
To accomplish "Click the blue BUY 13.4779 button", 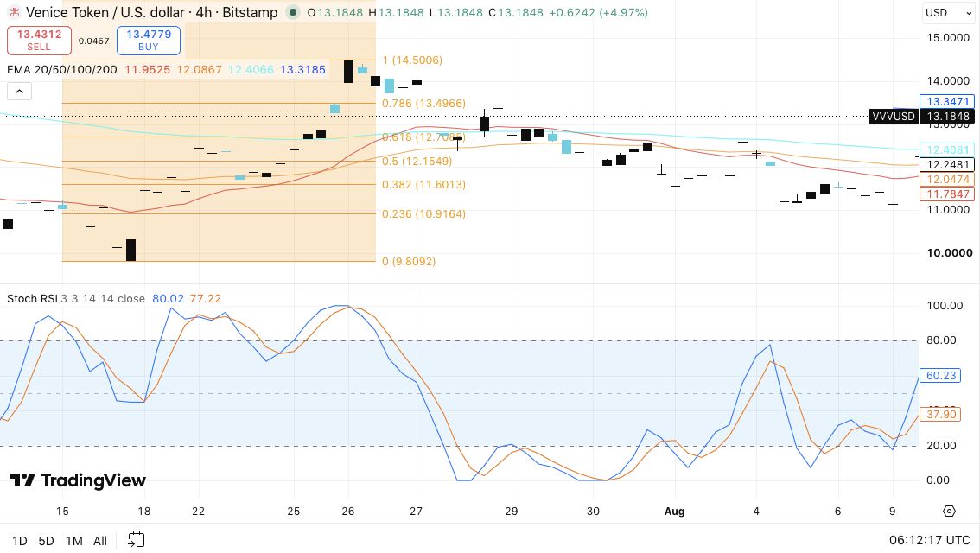I will coord(149,40).
